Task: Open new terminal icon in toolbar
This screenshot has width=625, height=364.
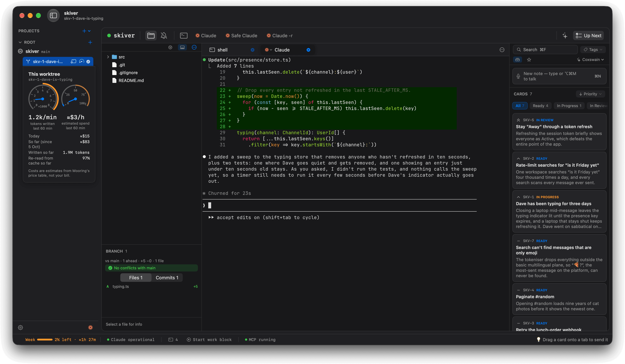Action: [183, 36]
